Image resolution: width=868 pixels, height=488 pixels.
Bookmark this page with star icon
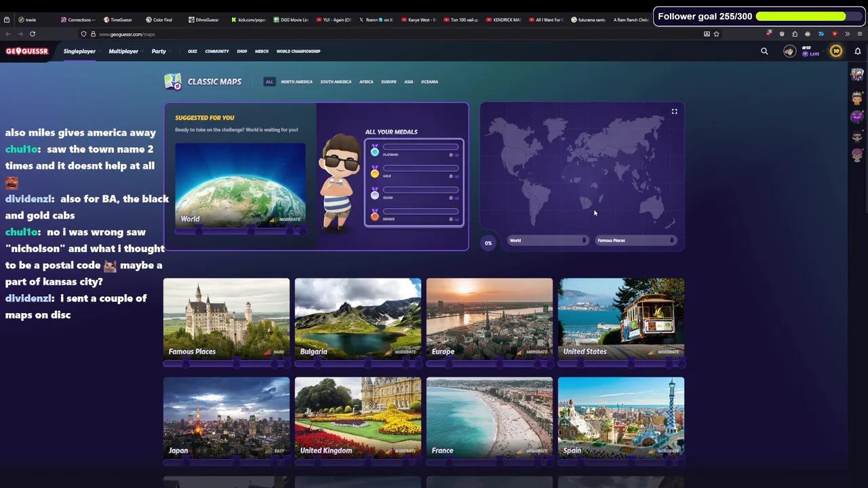716,34
